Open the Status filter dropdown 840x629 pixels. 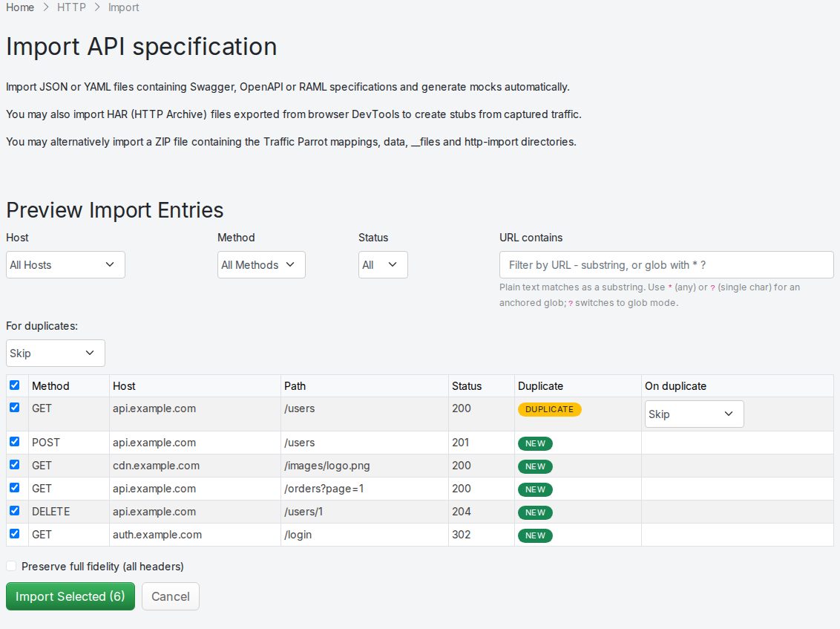click(383, 265)
